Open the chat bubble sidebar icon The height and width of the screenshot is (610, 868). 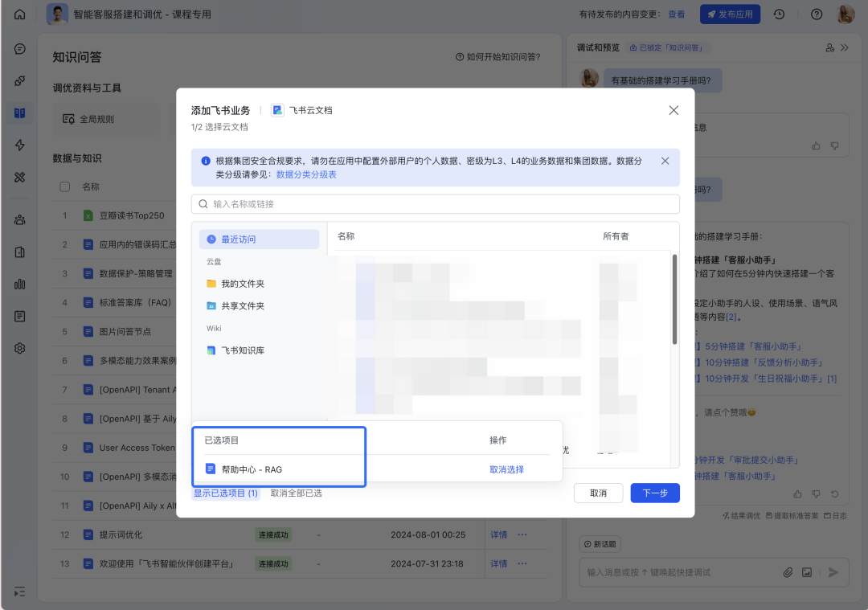click(x=20, y=49)
